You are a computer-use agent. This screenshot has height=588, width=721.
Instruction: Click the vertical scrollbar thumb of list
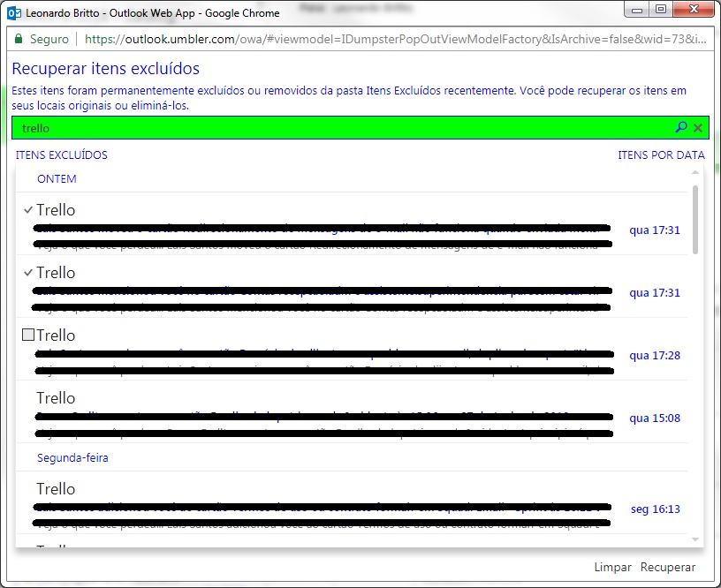[x=696, y=219]
